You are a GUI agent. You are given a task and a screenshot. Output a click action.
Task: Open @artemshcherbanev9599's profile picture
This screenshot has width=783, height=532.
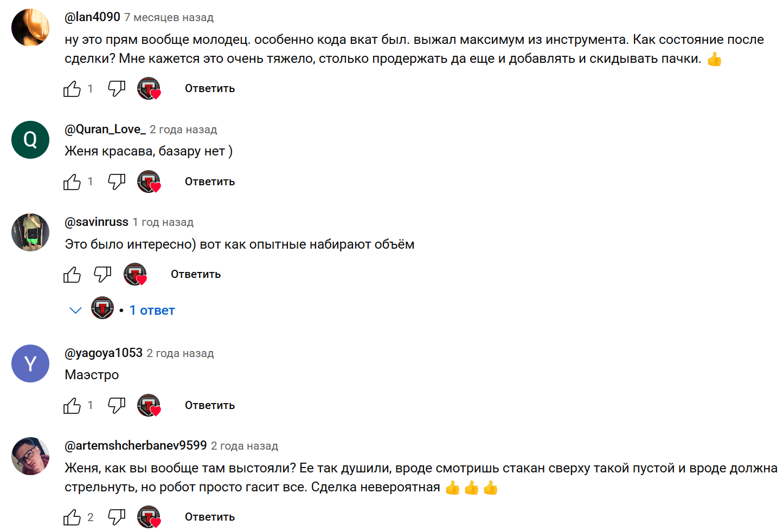click(x=30, y=456)
